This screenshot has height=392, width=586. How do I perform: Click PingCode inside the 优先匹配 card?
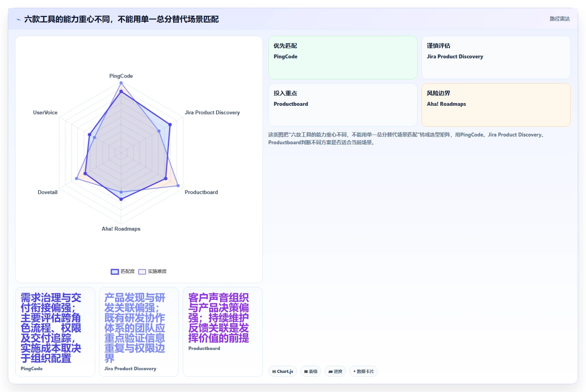pos(285,56)
